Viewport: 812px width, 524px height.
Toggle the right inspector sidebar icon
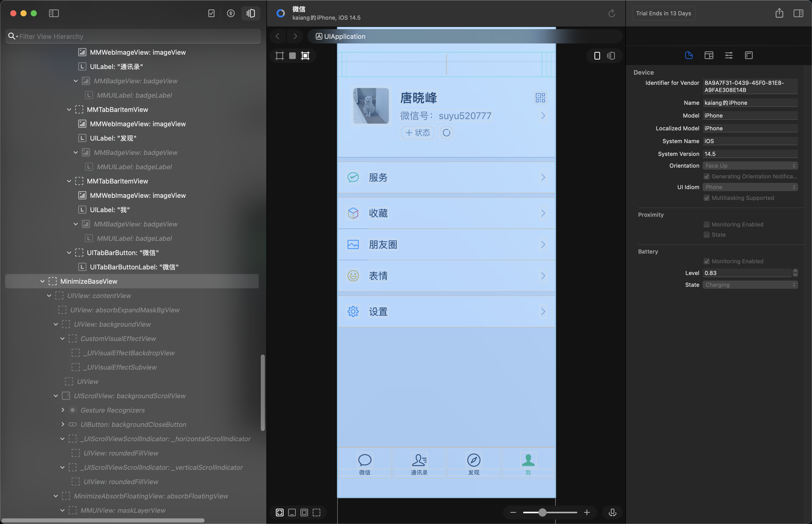[x=798, y=13]
